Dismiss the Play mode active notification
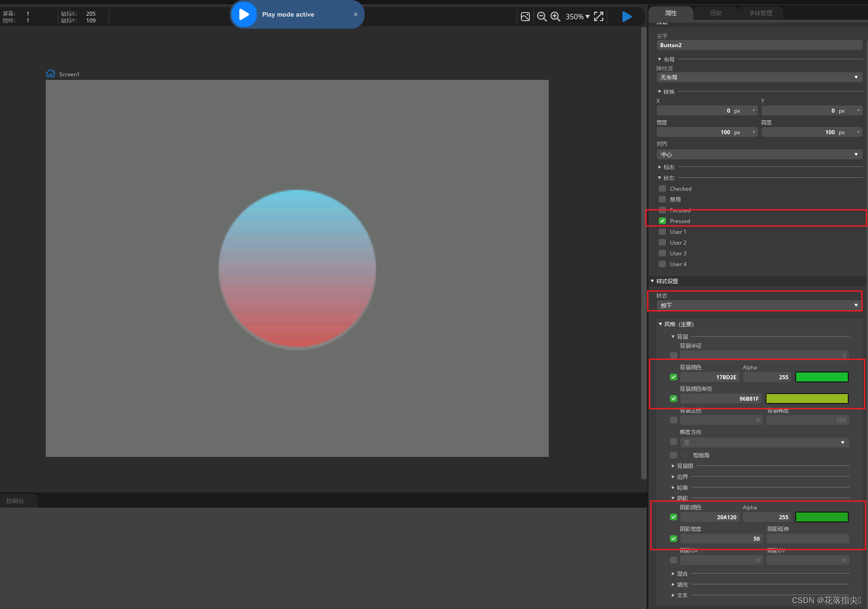This screenshot has width=868, height=609. 356,14
